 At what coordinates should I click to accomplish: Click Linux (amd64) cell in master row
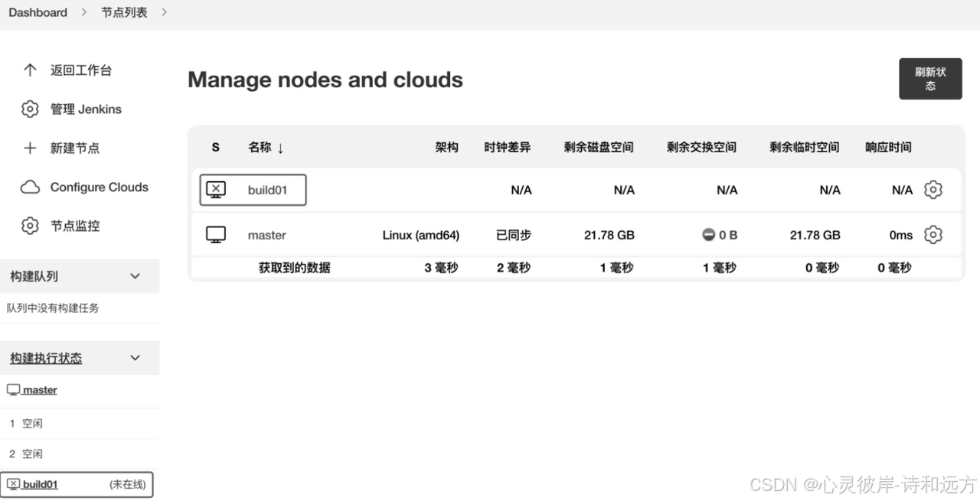click(x=421, y=235)
